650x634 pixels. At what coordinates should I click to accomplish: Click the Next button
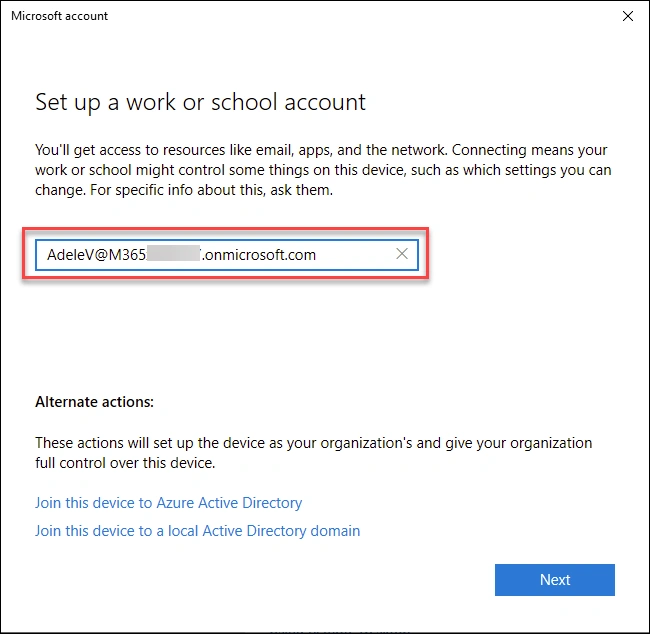coord(554,579)
